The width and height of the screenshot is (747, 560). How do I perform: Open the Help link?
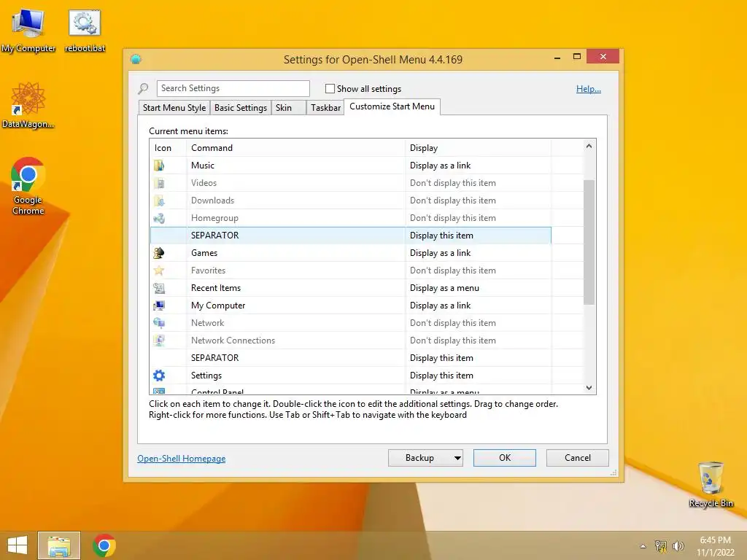pyautogui.click(x=589, y=88)
